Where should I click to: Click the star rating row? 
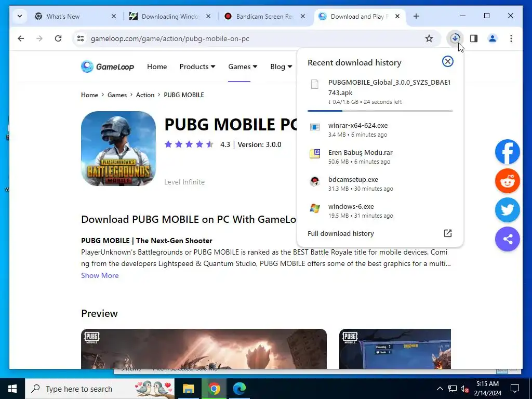click(x=189, y=144)
